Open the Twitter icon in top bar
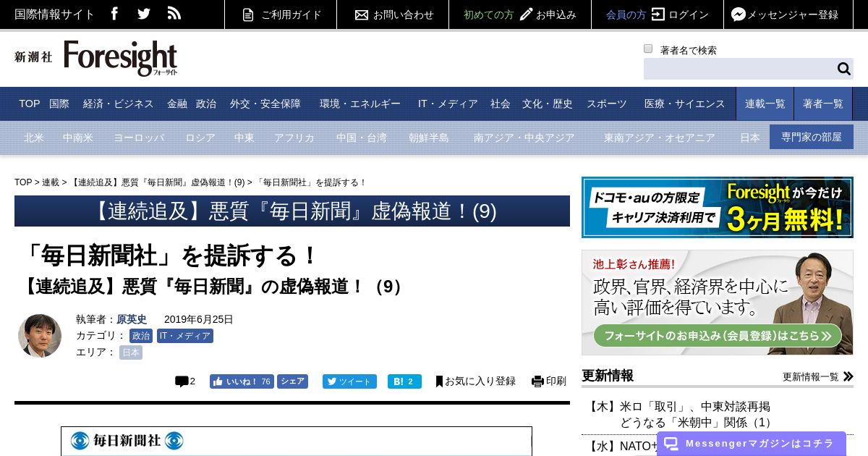868x456 pixels. click(x=144, y=14)
